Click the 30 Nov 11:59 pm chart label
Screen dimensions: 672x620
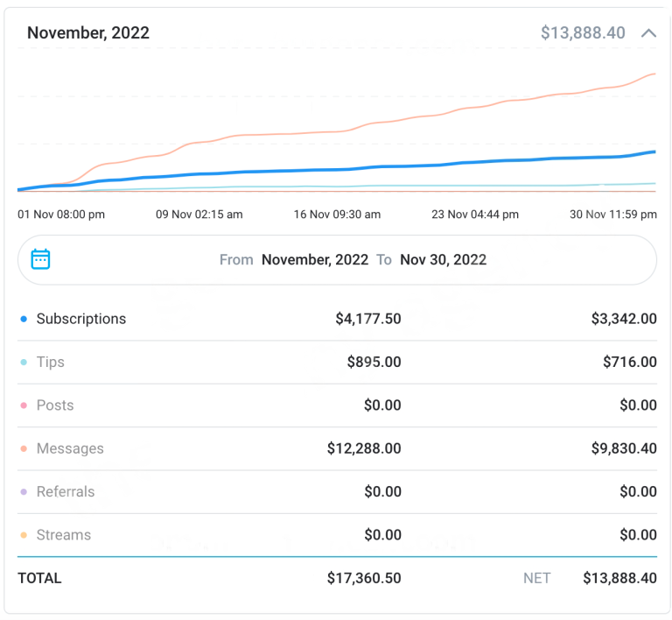[612, 215]
